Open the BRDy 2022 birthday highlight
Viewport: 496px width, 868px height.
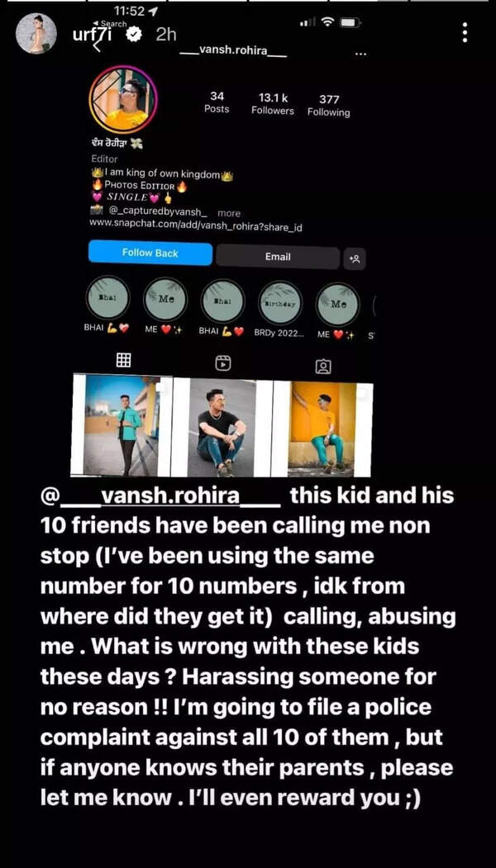coord(280,302)
